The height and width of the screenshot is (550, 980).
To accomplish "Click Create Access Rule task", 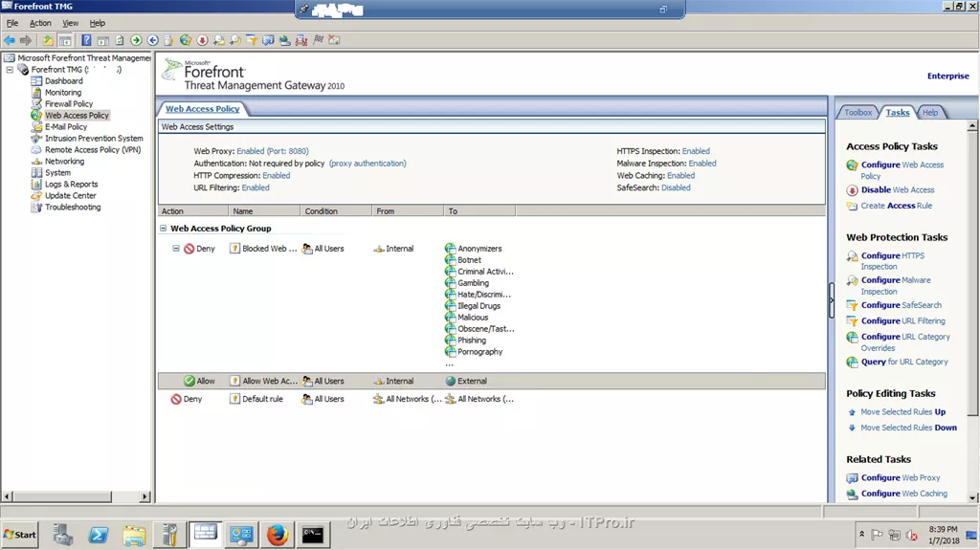I will [x=896, y=206].
